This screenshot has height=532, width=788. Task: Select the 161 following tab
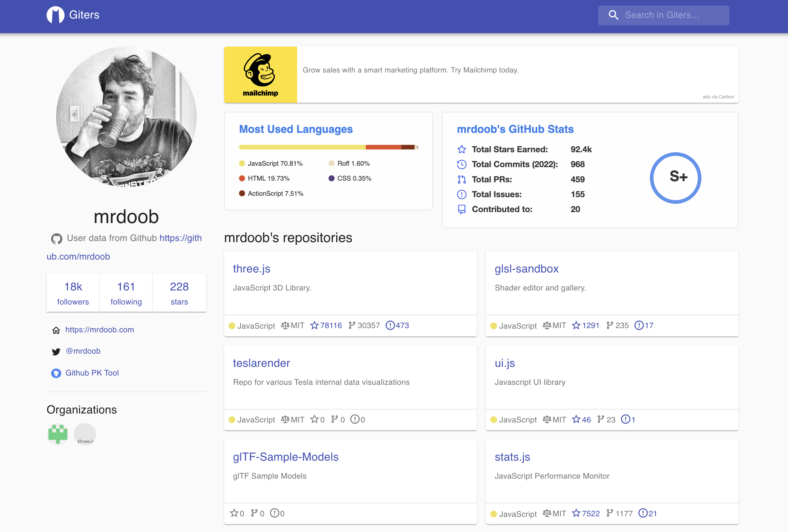point(126,293)
